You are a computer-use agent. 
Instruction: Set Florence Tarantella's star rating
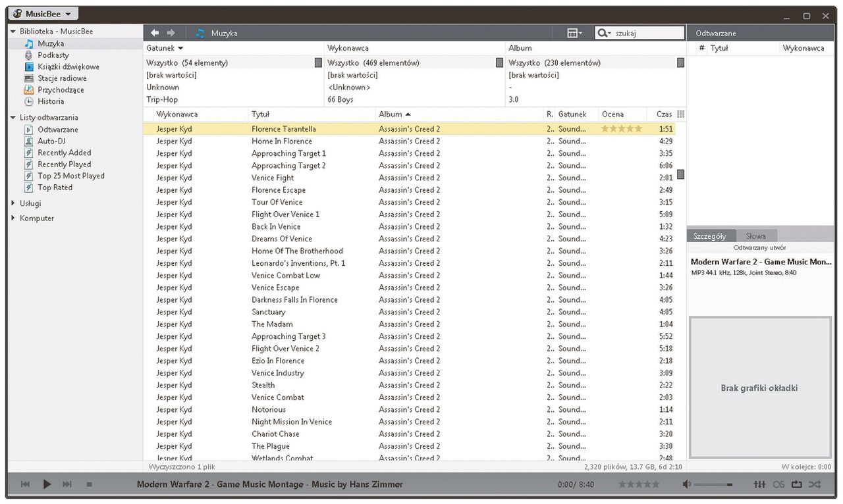[x=621, y=129]
